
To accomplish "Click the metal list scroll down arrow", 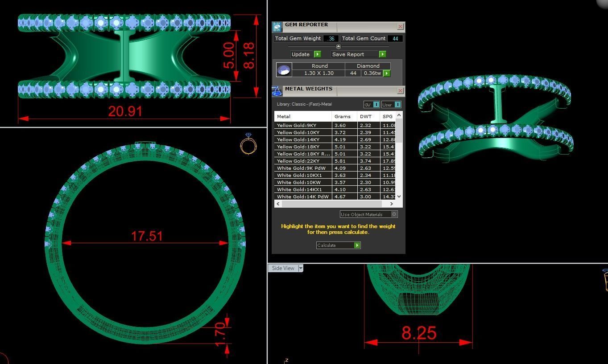I will (x=399, y=196).
